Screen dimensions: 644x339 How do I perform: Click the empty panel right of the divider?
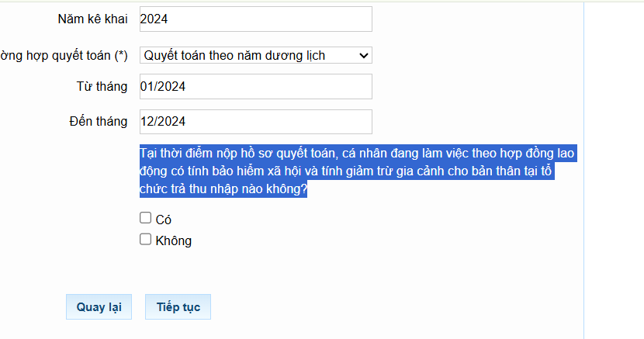[x=613, y=171]
